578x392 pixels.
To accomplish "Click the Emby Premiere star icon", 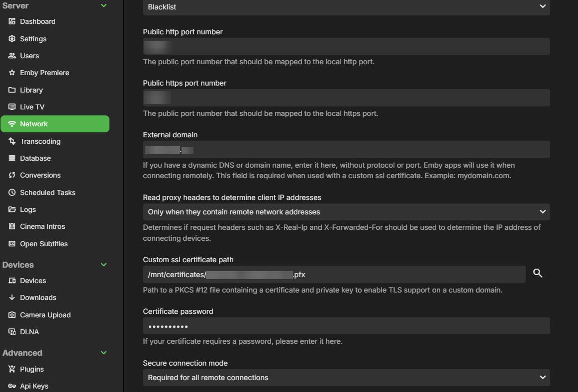I will [x=12, y=73].
